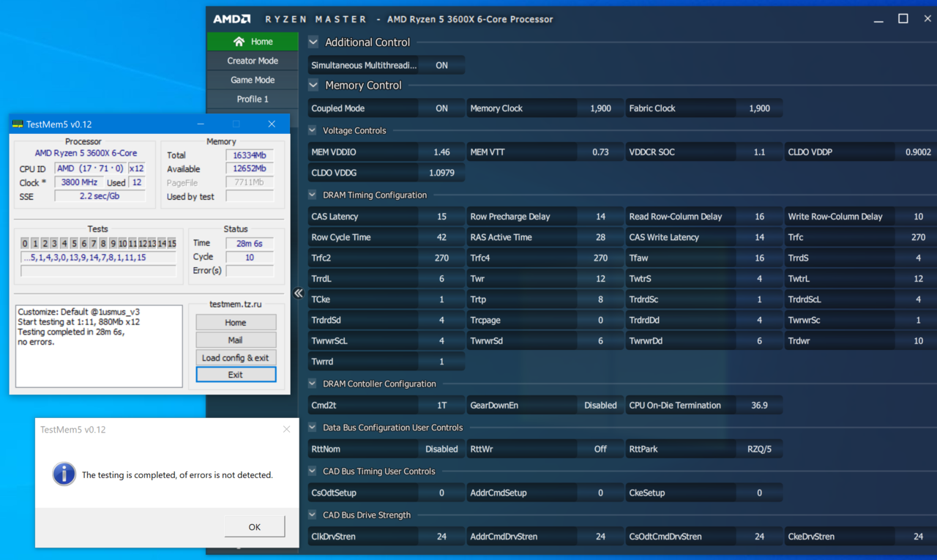
Task: Toggle Simultaneous Multithreading ON value
Action: click(441, 65)
